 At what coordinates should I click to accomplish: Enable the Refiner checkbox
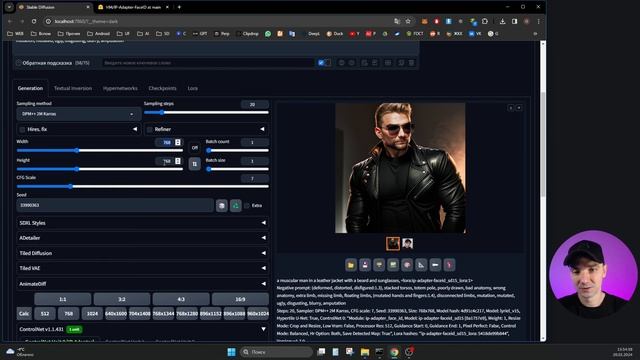149,129
